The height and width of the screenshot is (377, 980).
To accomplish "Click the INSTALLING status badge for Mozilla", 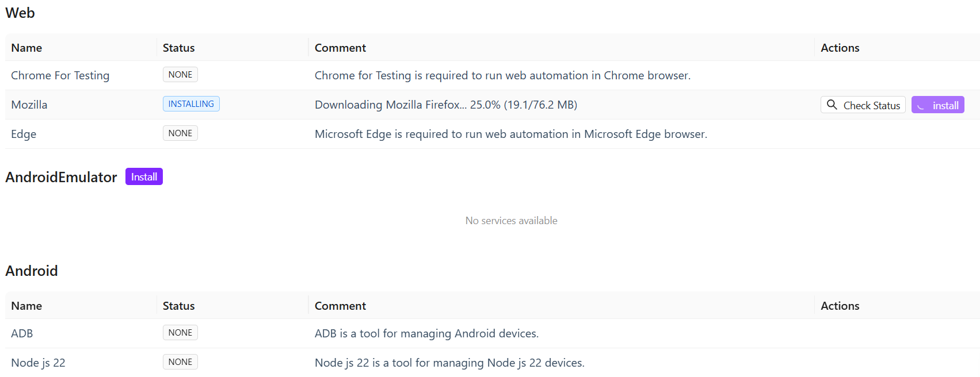I will point(191,104).
